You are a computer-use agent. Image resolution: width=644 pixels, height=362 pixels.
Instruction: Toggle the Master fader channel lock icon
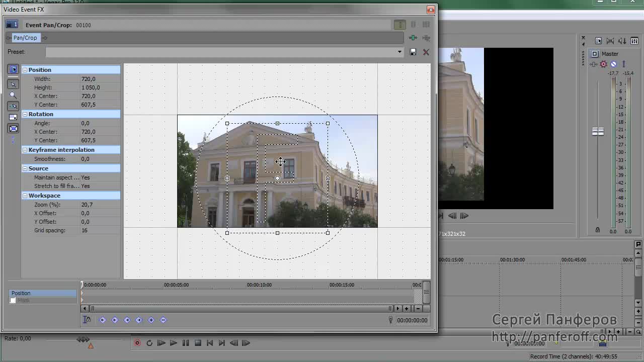[598, 230]
